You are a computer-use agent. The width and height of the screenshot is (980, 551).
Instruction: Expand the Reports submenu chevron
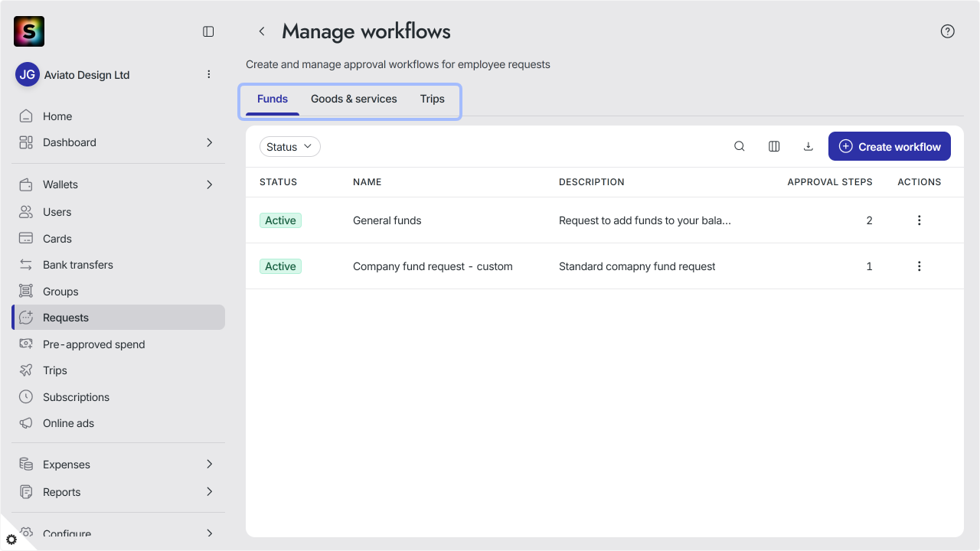tap(210, 492)
